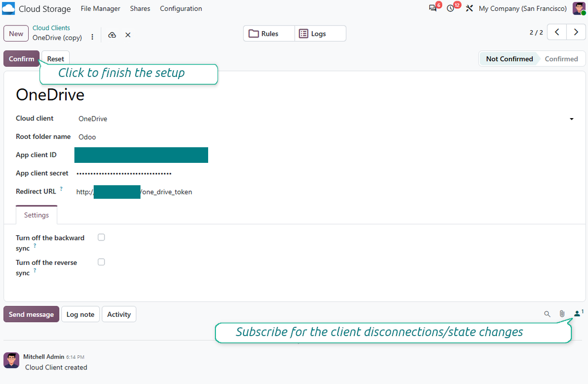Search chatter messages magnifier icon
Image resolution: width=588 pixels, height=384 pixels.
coord(547,314)
